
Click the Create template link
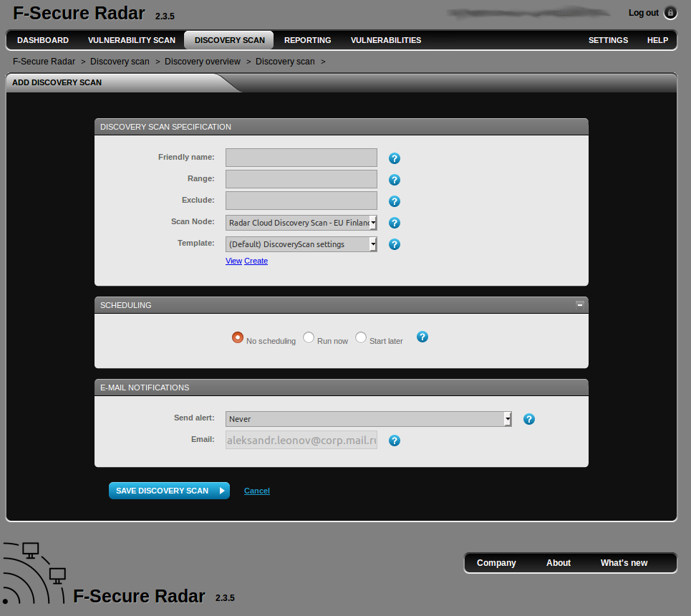[256, 261]
